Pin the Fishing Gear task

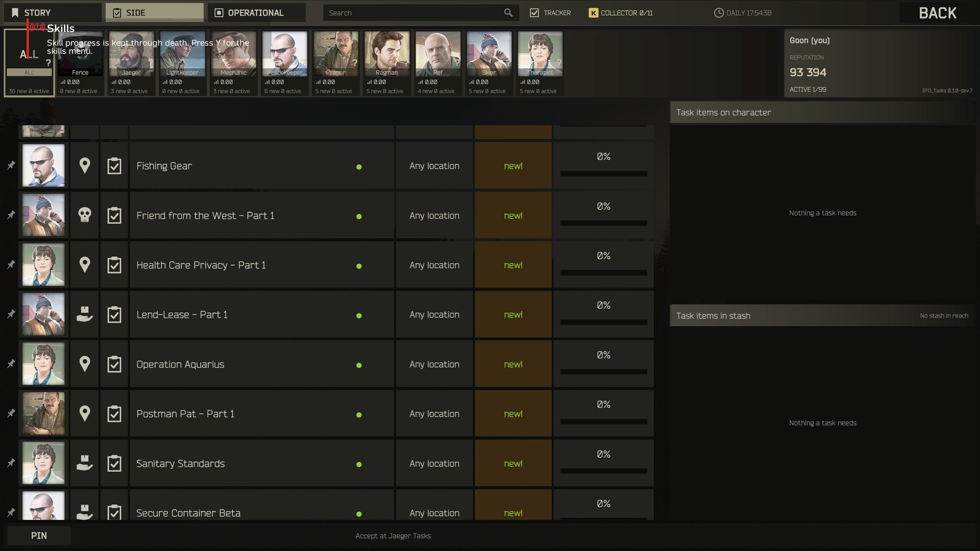coord(11,165)
